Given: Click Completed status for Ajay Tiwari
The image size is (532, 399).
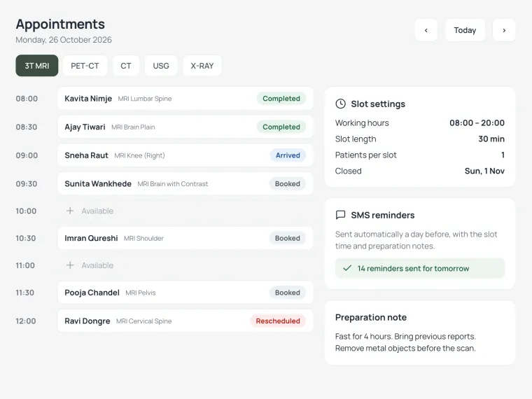Looking at the screenshot, I should pyautogui.click(x=281, y=127).
